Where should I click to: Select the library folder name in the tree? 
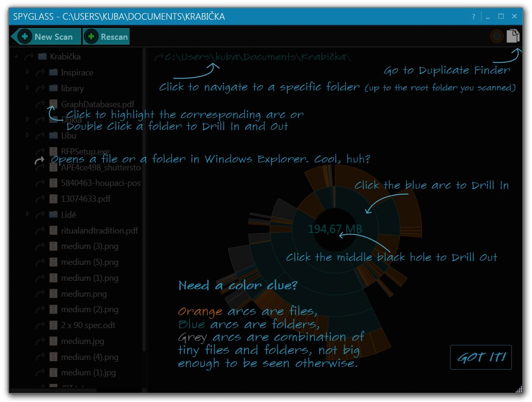click(72, 88)
